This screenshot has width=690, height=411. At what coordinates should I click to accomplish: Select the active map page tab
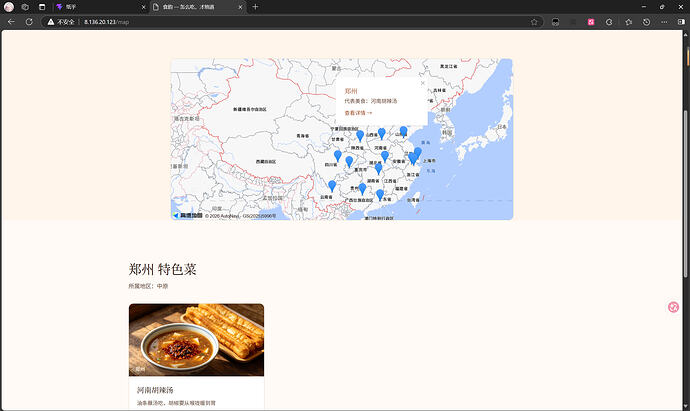(197, 7)
